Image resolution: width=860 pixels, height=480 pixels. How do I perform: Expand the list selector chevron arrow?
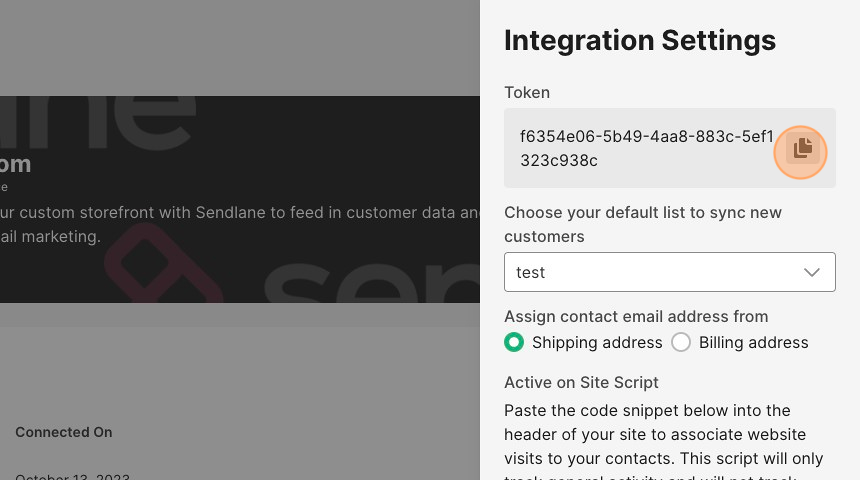812,272
